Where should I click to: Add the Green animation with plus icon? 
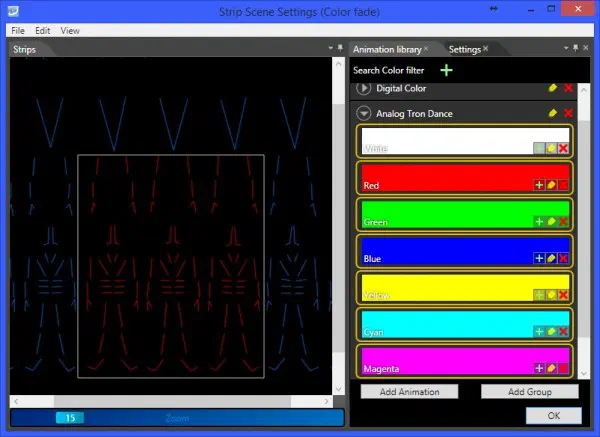click(539, 222)
